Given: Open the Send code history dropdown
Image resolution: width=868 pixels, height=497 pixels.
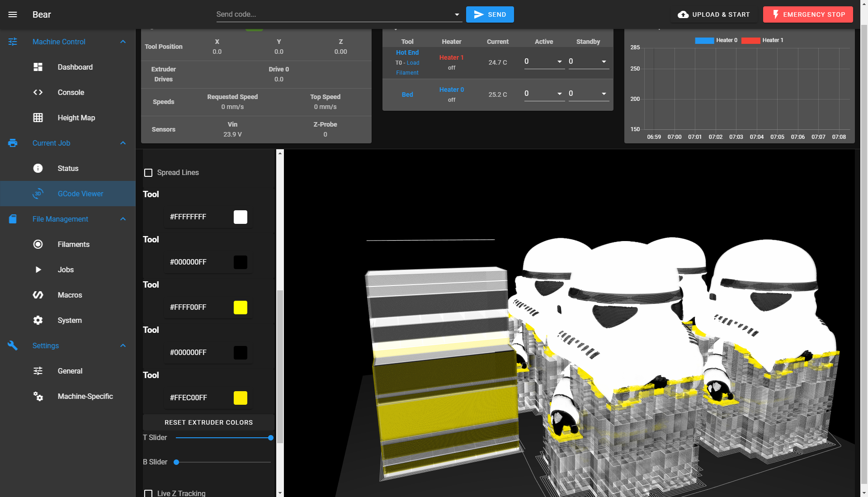Looking at the screenshot, I should [457, 14].
